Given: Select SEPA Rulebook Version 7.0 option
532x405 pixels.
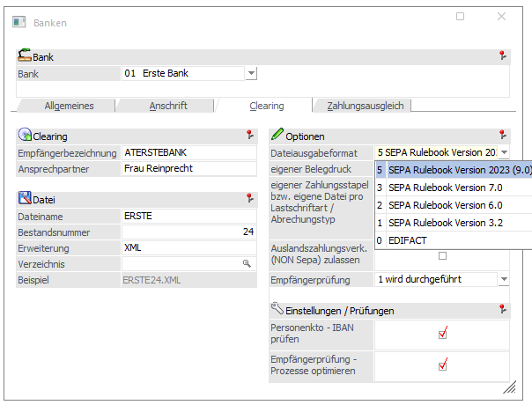Looking at the screenshot, I should tap(444, 188).
